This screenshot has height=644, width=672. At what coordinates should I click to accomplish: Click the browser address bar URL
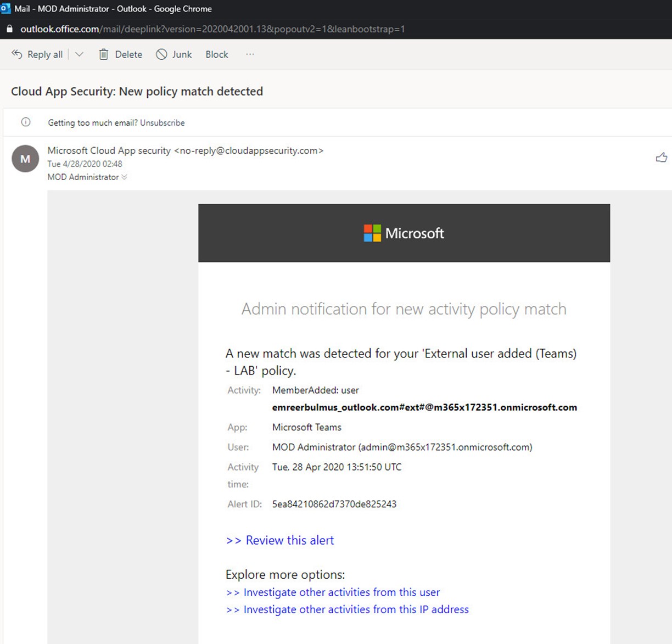tap(212, 29)
